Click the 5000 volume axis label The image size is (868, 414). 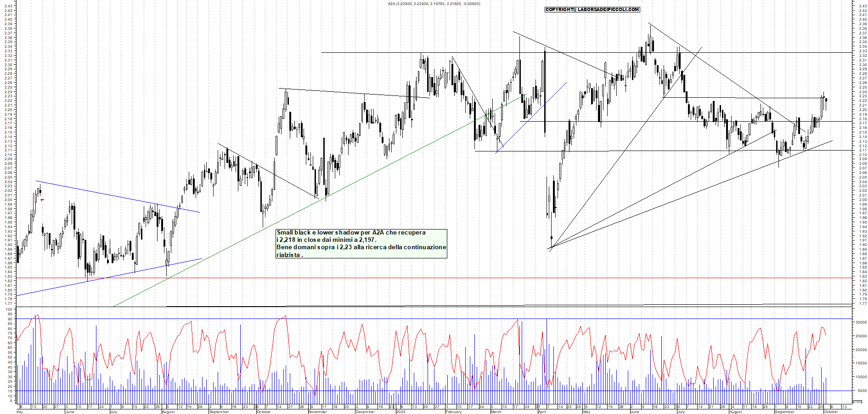(x=862, y=391)
